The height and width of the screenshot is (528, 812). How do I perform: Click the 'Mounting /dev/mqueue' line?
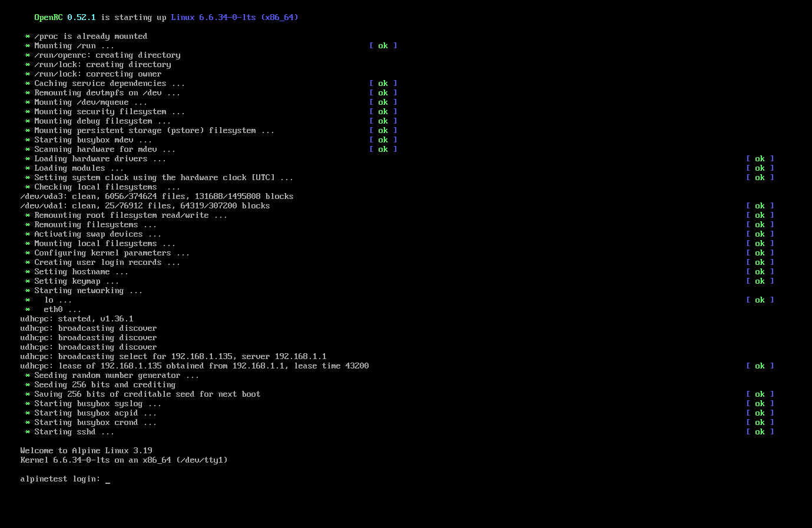86,102
